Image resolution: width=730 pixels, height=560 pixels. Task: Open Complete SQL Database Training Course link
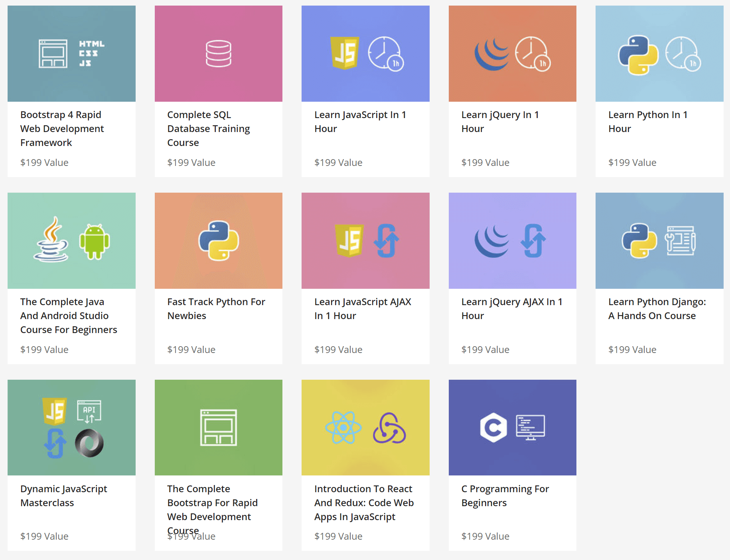[x=208, y=128]
